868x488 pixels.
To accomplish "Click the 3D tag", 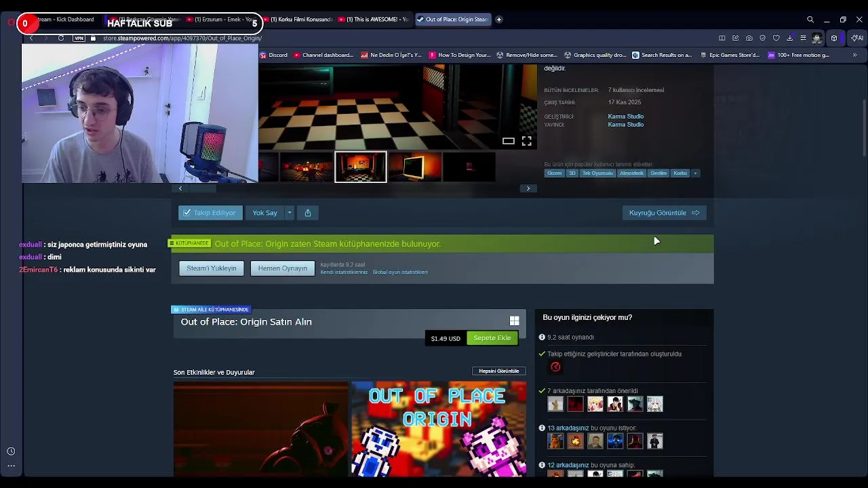I will [572, 173].
